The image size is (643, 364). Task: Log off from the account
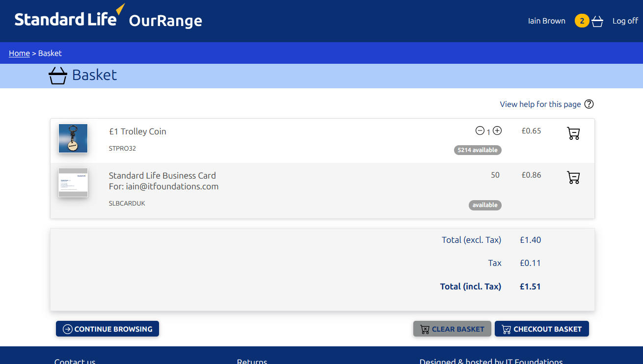pos(625,21)
